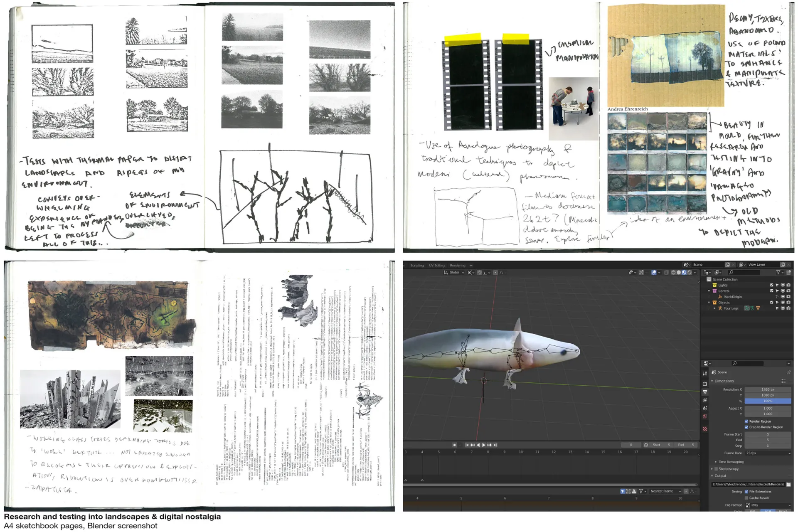The image size is (798, 532).
Task: Switch to the Scripting workspace tab
Action: pyautogui.click(x=417, y=265)
